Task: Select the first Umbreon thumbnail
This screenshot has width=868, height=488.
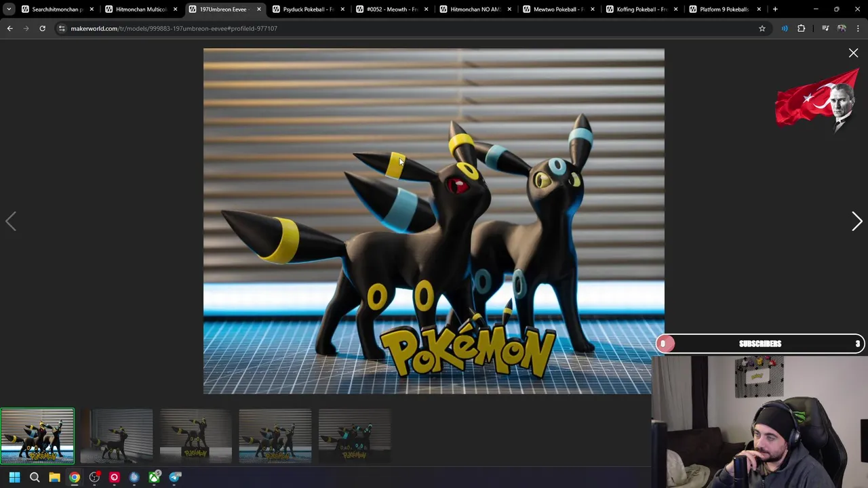Action: click(x=37, y=436)
